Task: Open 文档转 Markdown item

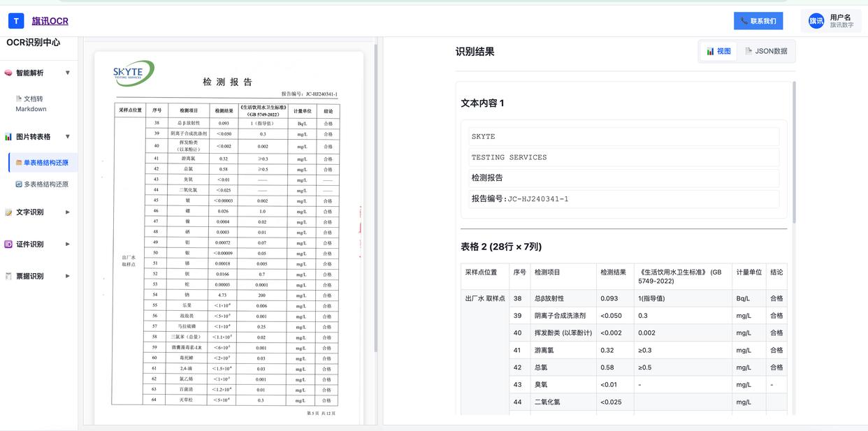Action: click(31, 103)
